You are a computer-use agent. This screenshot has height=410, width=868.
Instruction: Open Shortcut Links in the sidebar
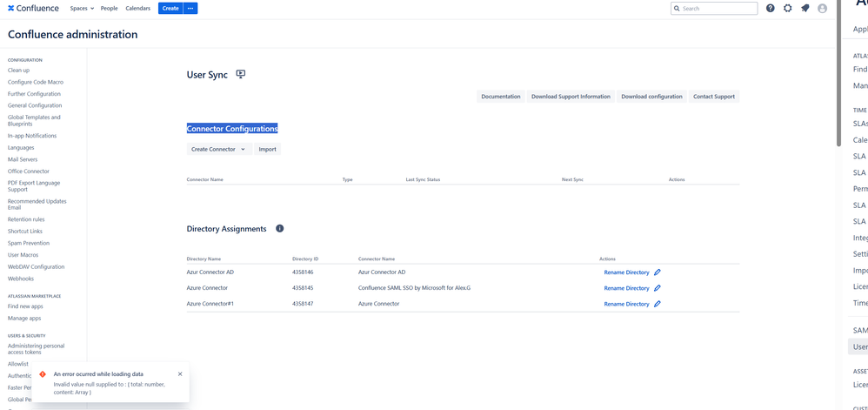pos(25,231)
